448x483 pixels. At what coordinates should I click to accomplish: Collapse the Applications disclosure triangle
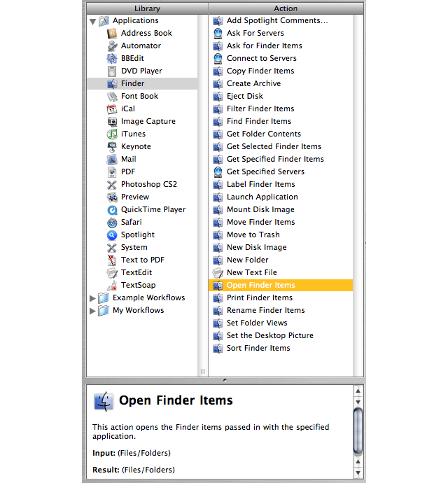(92, 22)
